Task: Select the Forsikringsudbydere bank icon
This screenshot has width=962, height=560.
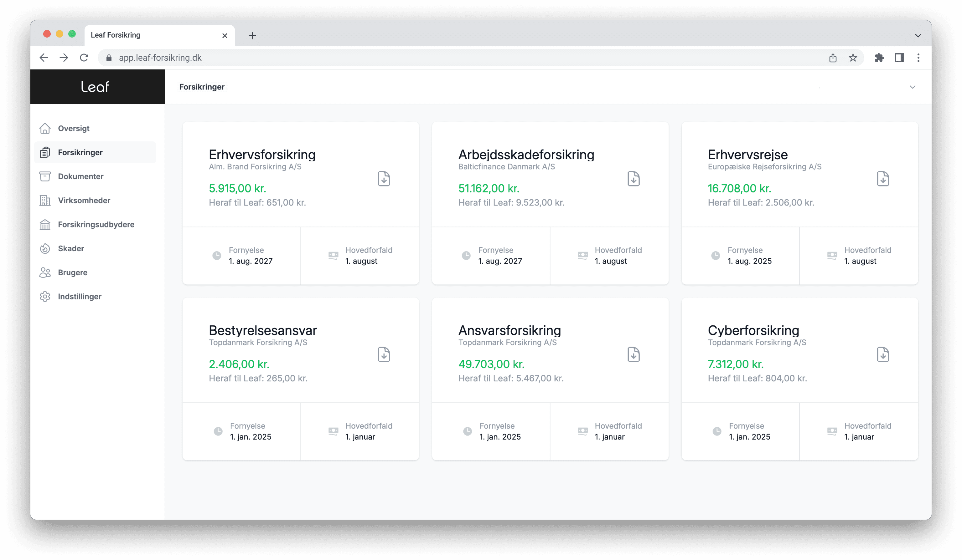Action: (45, 225)
